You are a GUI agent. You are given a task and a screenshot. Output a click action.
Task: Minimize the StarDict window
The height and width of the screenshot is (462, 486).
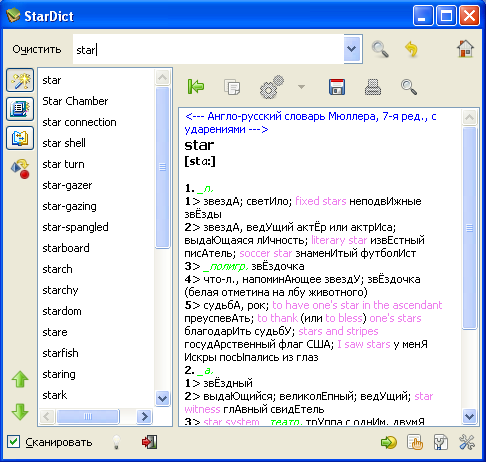coord(423,15)
